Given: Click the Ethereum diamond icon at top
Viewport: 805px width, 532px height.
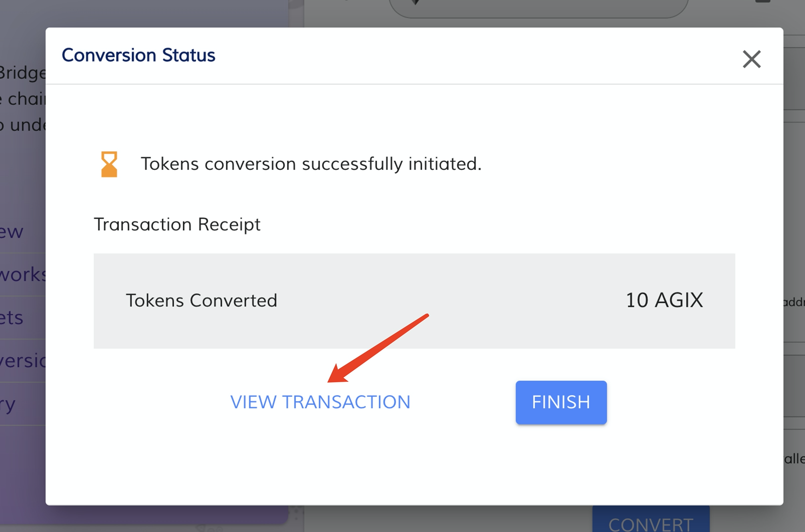Looking at the screenshot, I should tap(415, 3).
